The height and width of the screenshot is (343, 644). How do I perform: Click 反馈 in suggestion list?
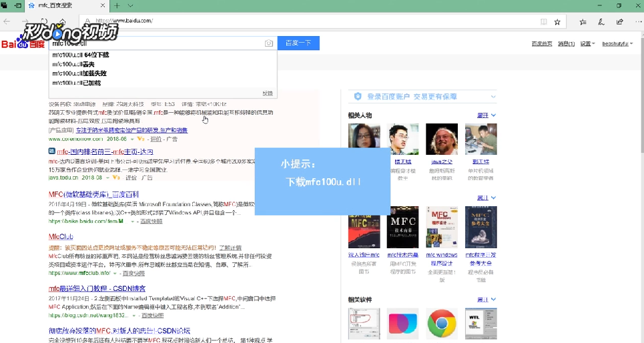[x=268, y=93]
